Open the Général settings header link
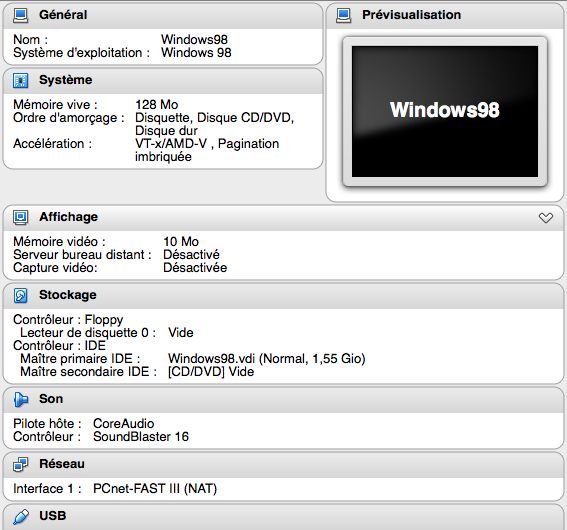 (x=63, y=15)
